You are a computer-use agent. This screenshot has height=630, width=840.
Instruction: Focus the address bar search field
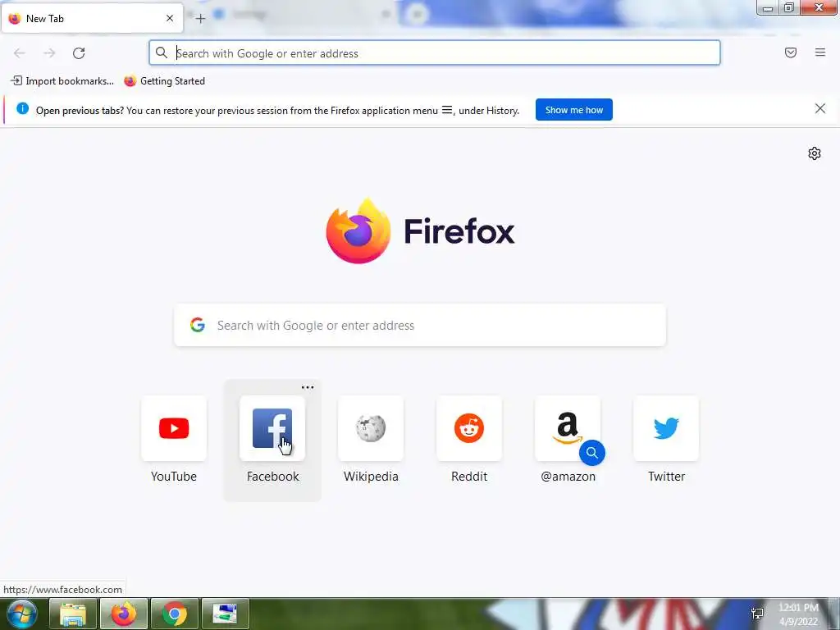435,53
